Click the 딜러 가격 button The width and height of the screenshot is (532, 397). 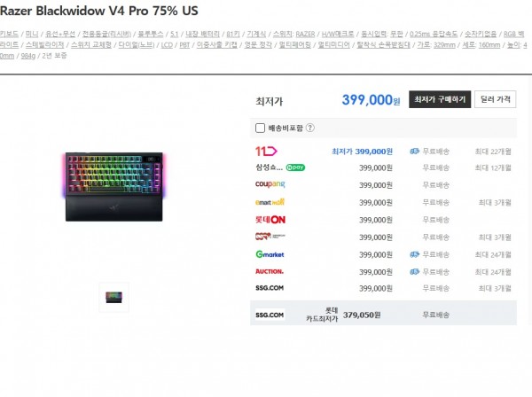(496, 99)
